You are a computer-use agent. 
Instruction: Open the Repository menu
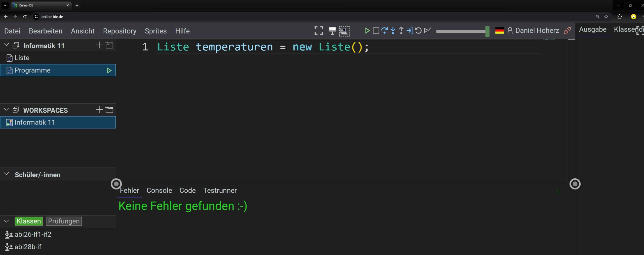[x=119, y=31]
